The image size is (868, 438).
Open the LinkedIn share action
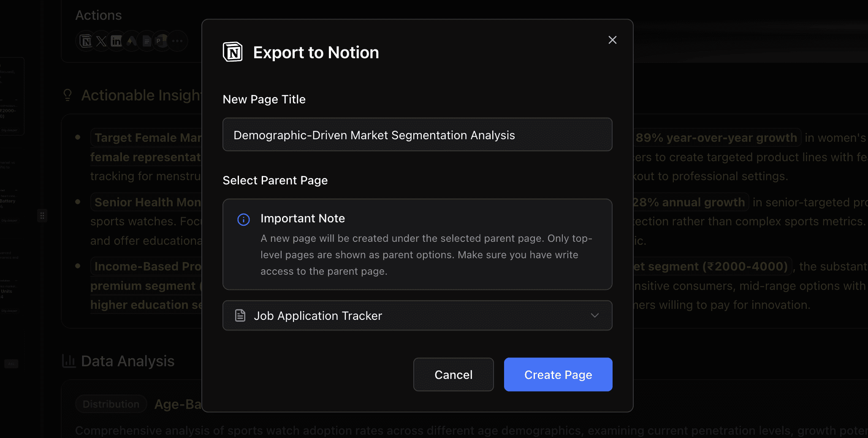pos(116,41)
